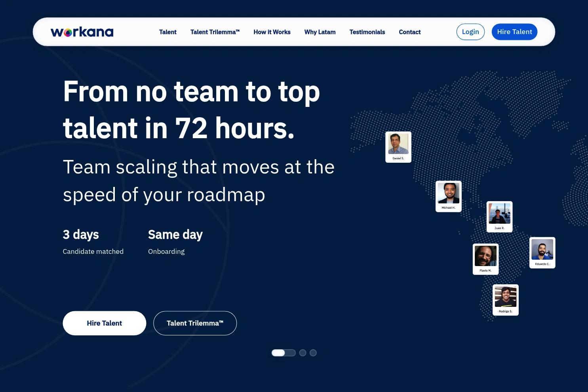The height and width of the screenshot is (392, 588).
Task: Click the white Hire Talent hero button
Action: [x=105, y=323]
